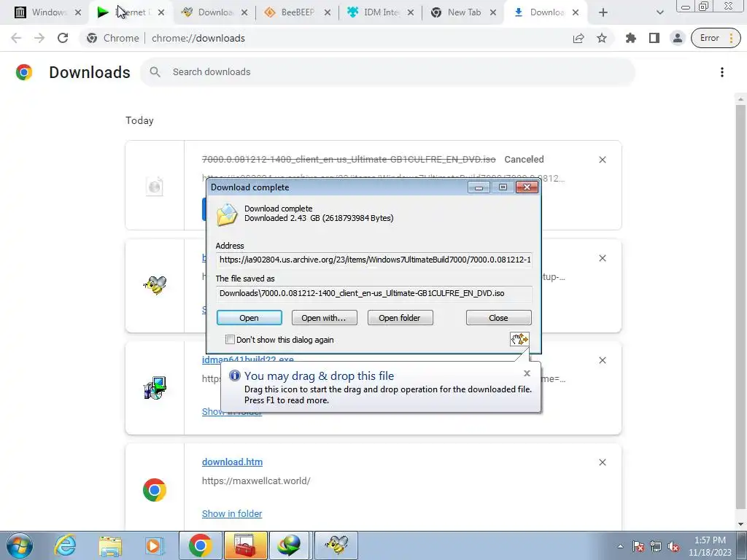This screenshot has height=560, width=747.
Task: Tick "Don't show this dialog again" checkbox
Action: (230, 340)
